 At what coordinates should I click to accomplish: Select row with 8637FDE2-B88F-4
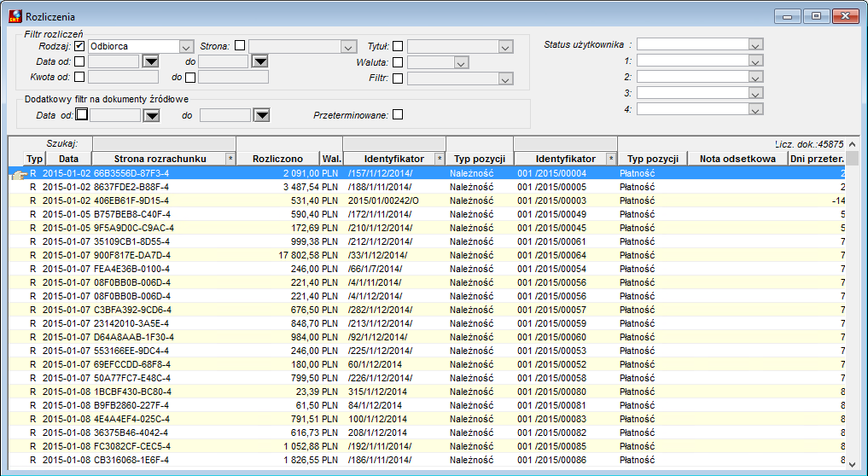(427, 187)
